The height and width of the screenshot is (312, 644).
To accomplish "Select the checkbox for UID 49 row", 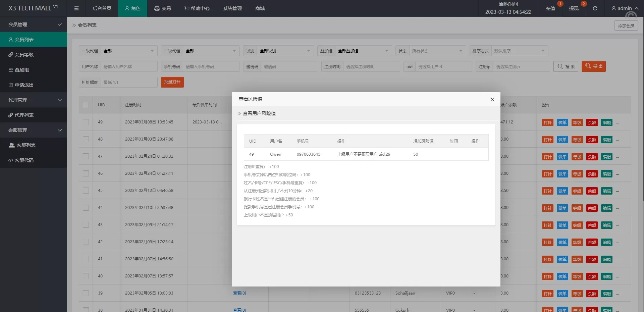I will [86, 122].
